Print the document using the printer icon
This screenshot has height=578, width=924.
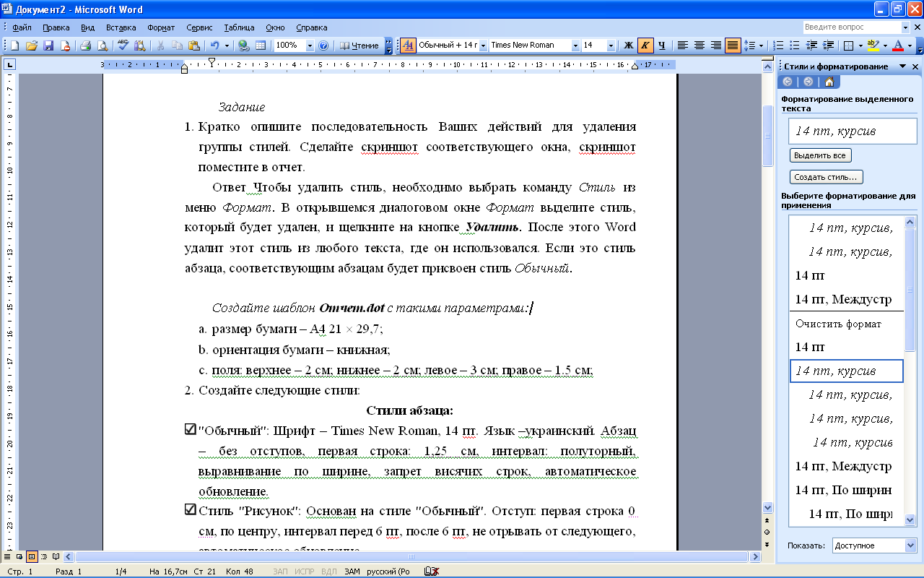point(85,46)
